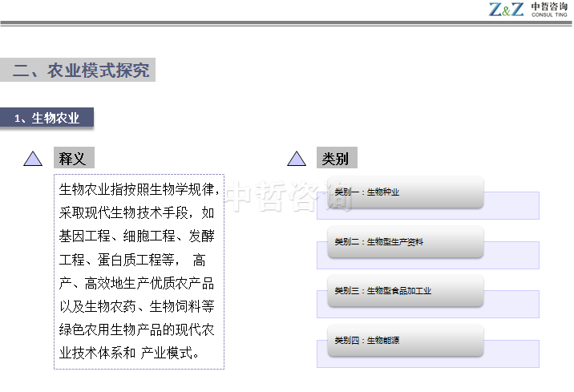574x392 pixels.
Task: Click the line 以及生物农药、生物饲料等
Action: 136,306
